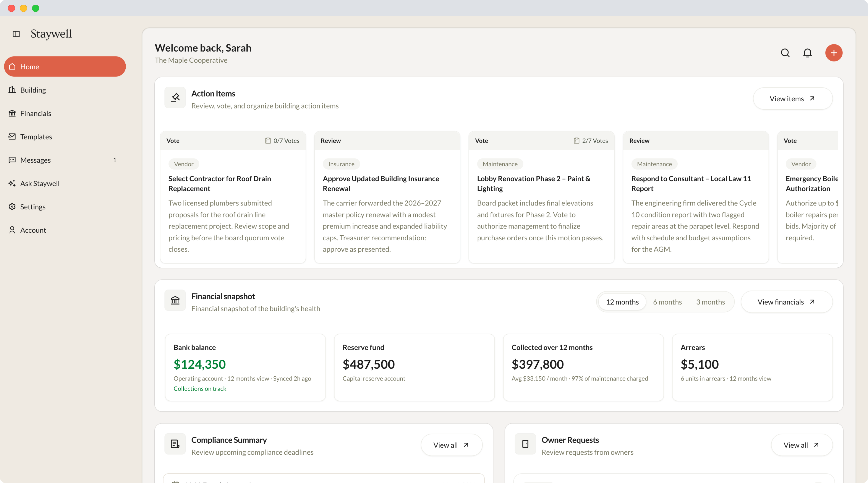
Task: Open Account in the sidebar
Action: tap(65, 230)
